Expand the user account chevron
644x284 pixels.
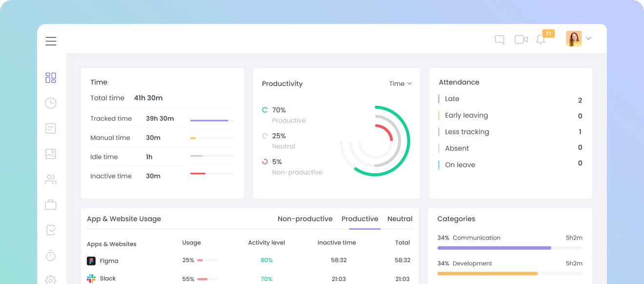588,39
